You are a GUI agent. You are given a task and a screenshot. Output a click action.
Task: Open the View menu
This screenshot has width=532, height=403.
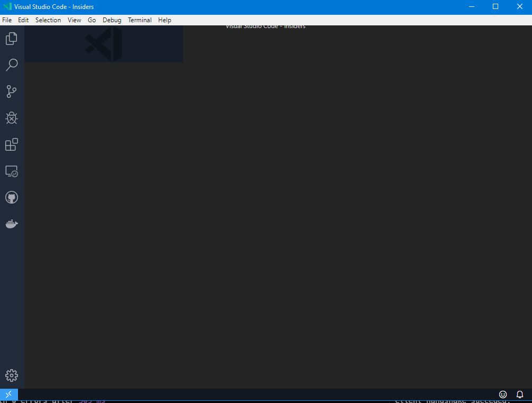point(75,20)
